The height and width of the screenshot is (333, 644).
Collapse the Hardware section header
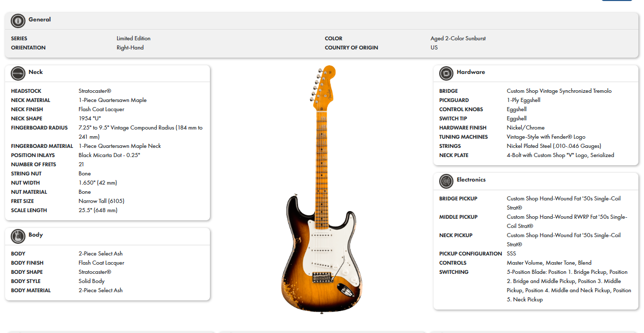(535, 73)
